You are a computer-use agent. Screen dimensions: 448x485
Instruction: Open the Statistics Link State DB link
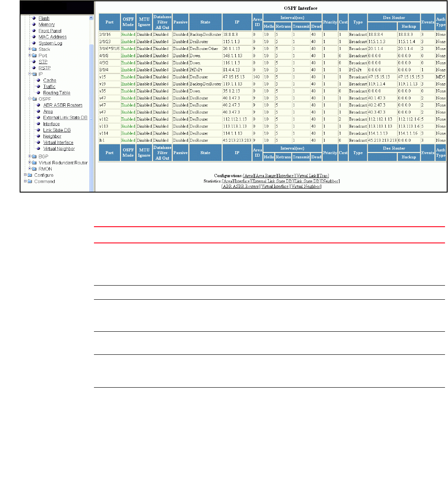[307, 181]
